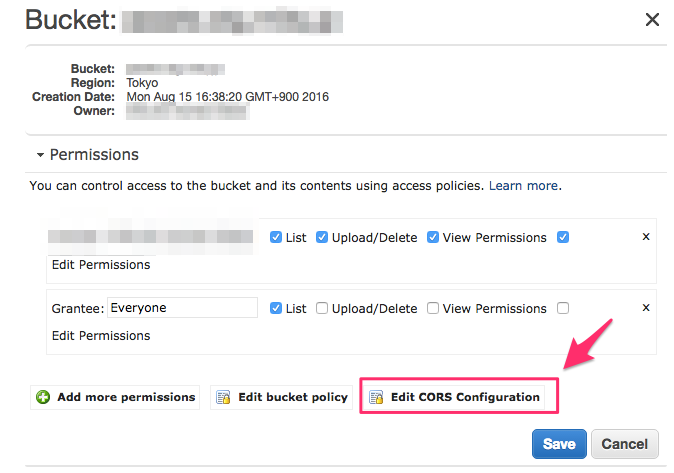Click the Grantee field showing Everyone

point(182,308)
